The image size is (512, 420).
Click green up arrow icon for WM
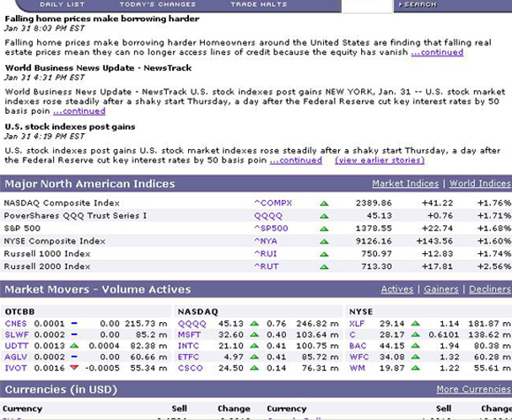click(x=416, y=368)
